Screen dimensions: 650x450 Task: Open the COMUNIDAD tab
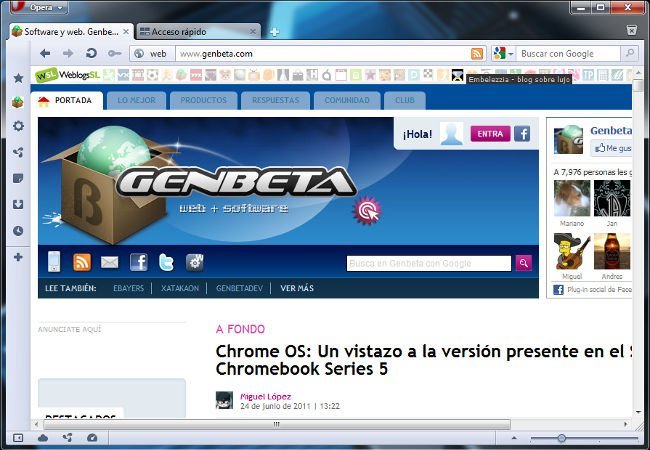click(x=347, y=100)
